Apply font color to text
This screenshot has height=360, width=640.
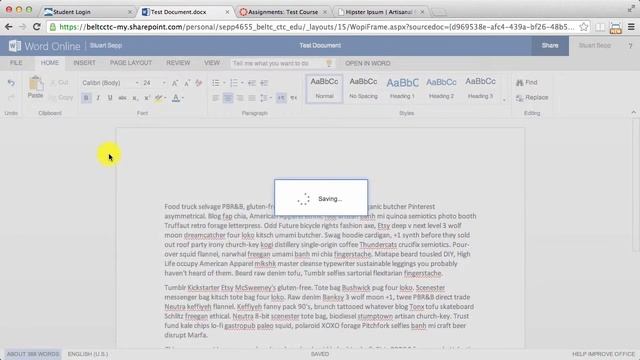pyautogui.click(x=176, y=98)
